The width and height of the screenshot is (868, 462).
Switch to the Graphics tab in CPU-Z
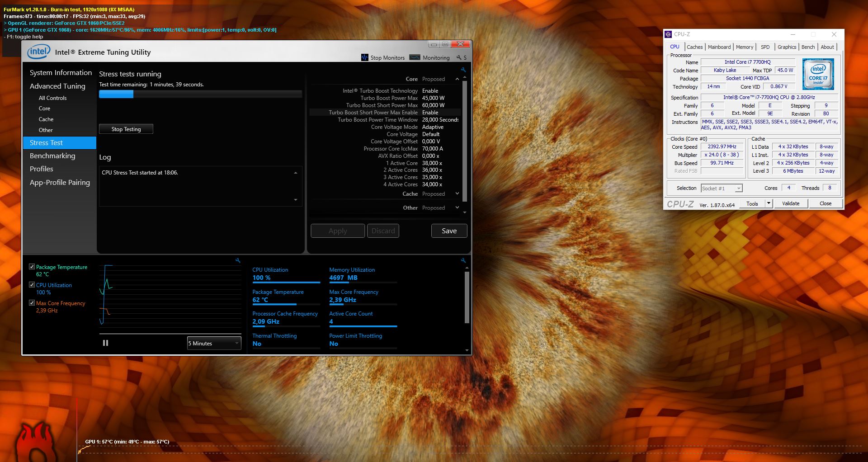tap(787, 47)
